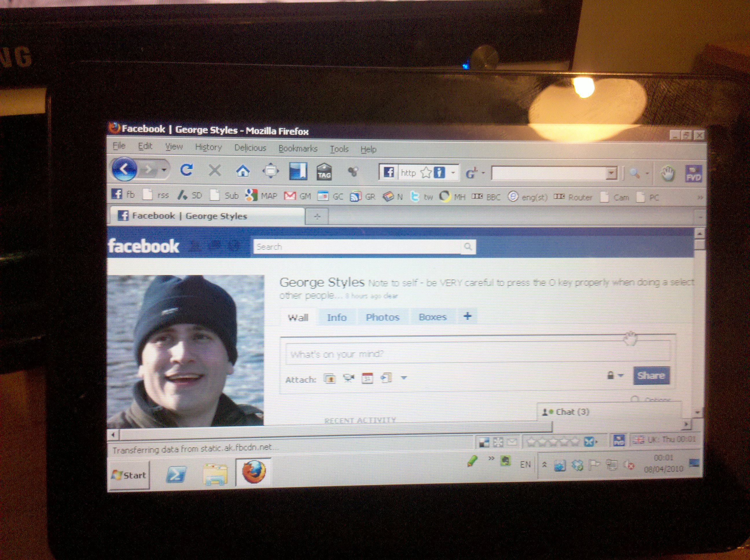The width and height of the screenshot is (750, 560).
Task: Open the address bar history dropdown
Action: (453, 173)
